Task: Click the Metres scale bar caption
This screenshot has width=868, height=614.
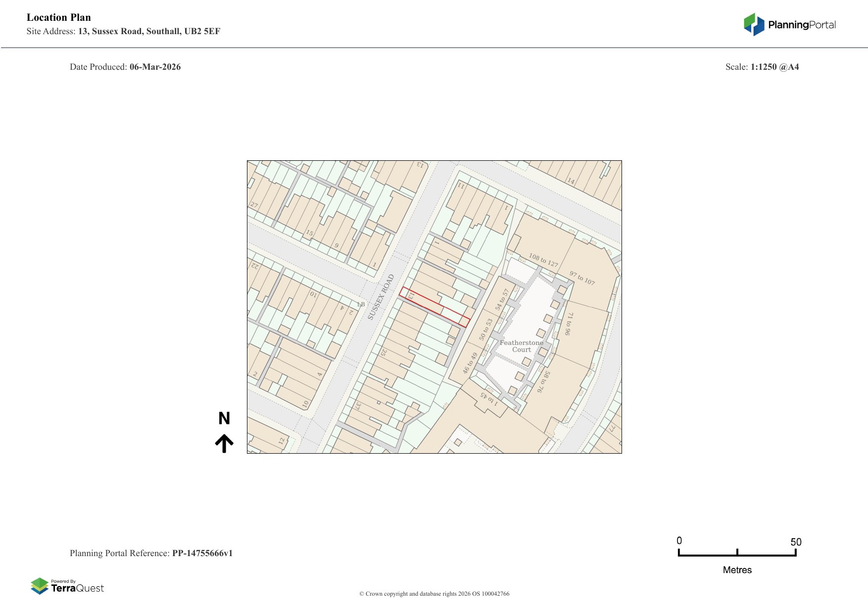Action: (x=737, y=570)
